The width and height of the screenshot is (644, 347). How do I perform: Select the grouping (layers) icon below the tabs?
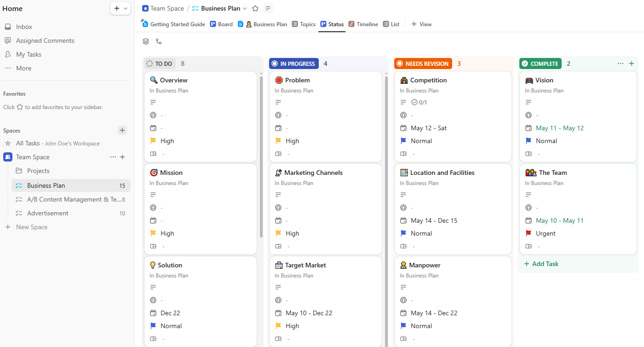pos(146,41)
